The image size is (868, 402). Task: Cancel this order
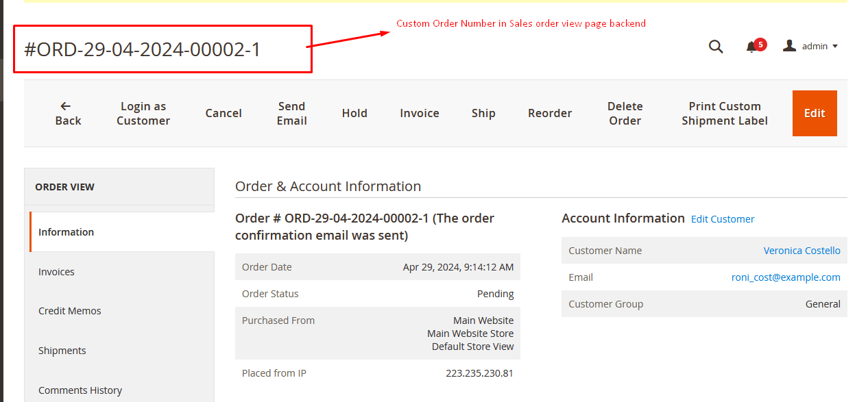coord(224,113)
